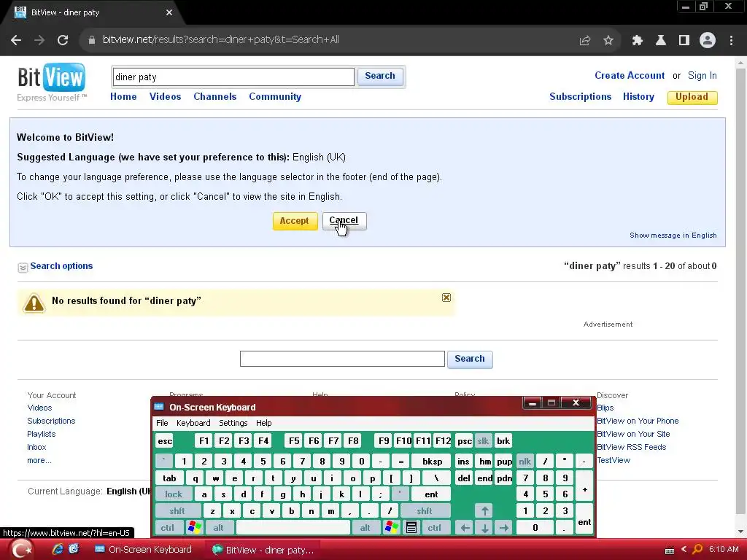The width and height of the screenshot is (747, 560).
Task: Open the flask labs icon in toolbar
Action: [x=661, y=41]
